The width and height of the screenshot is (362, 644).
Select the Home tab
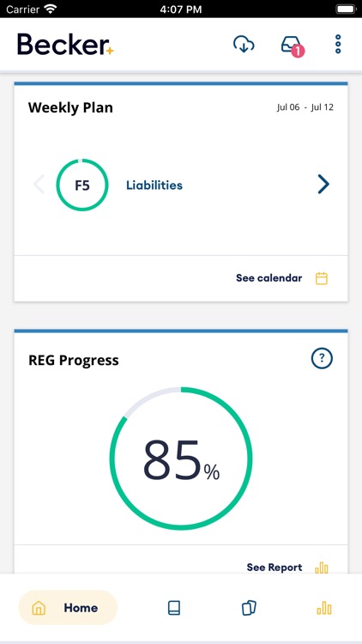point(68,608)
